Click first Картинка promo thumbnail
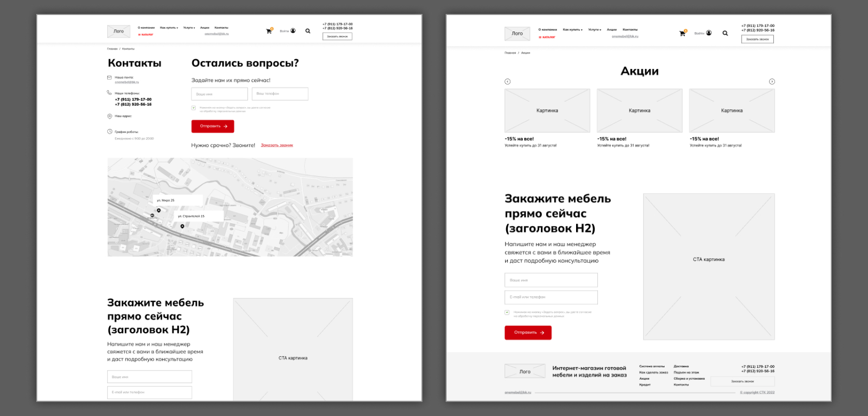Image resolution: width=868 pixels, height=416 pixels. pyautogui.click(x=547, y=110)
